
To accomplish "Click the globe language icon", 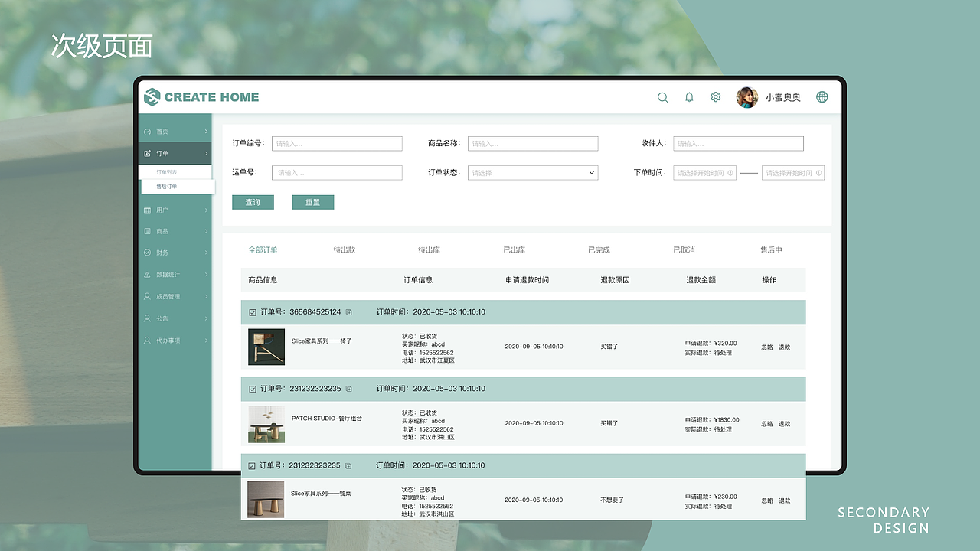I will [822, 97].
